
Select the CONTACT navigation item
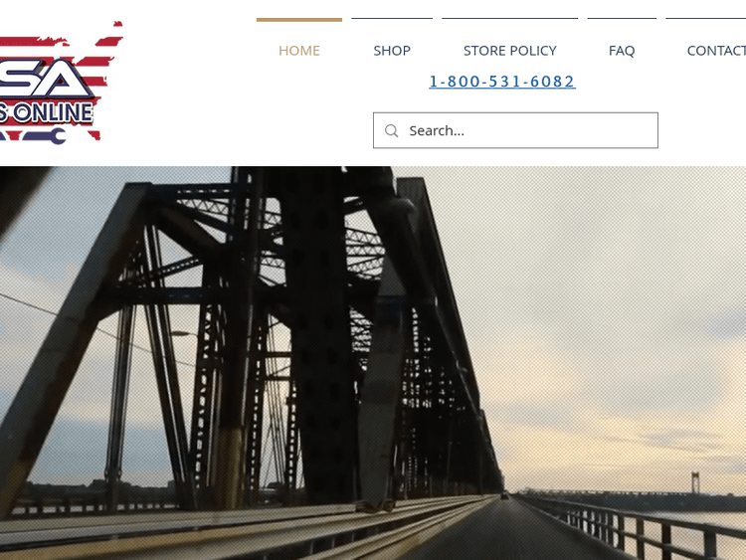716,51
